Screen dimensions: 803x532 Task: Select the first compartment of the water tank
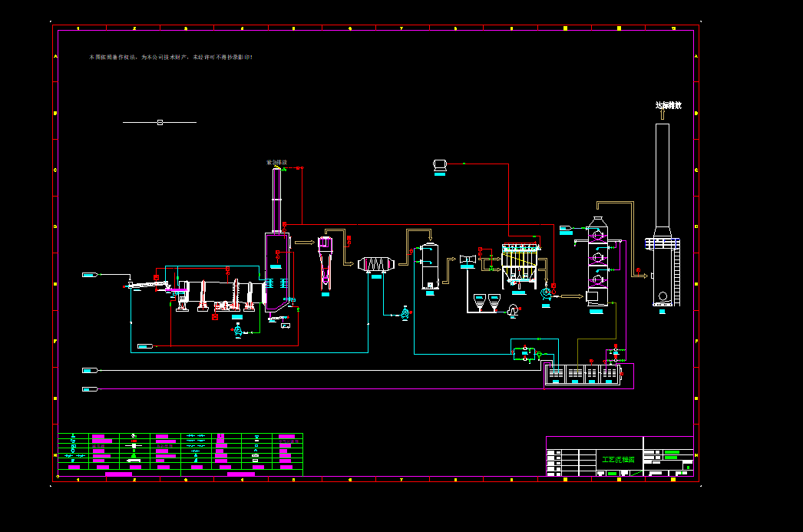[556, 375]
